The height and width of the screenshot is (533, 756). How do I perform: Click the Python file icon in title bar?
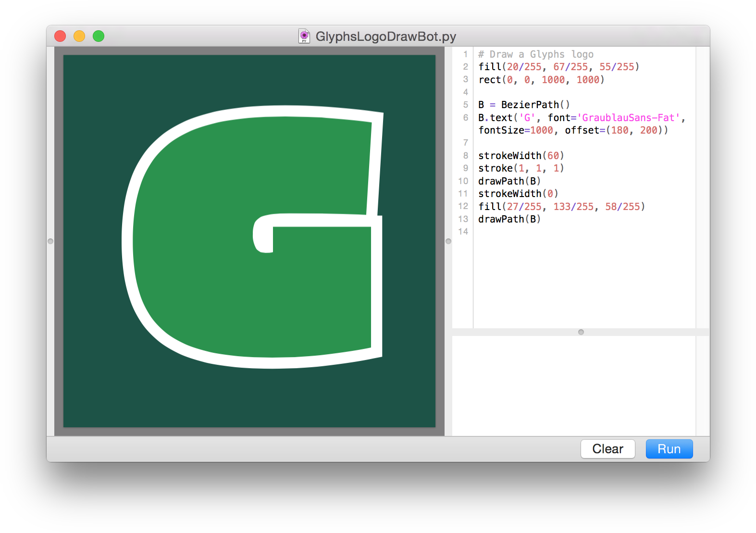point(304,36)
